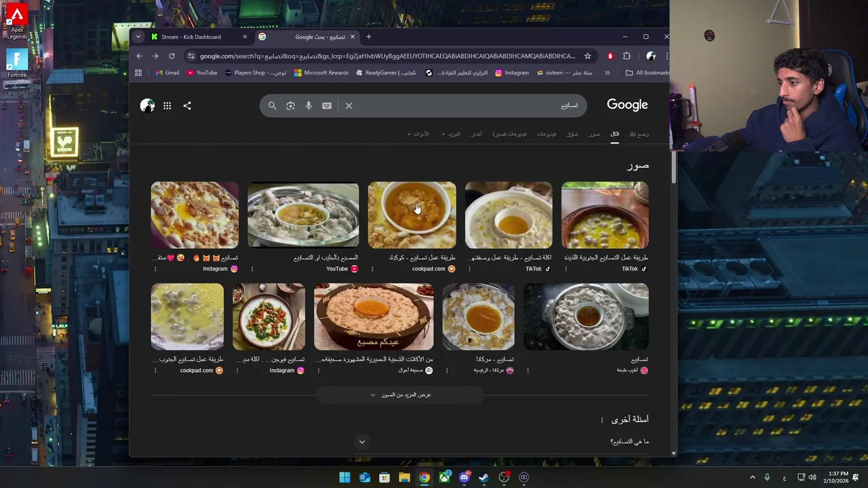Switch to وضع AI mode tab
The height and width of the screenshot is (488, 868).
(x=639, y=134)
